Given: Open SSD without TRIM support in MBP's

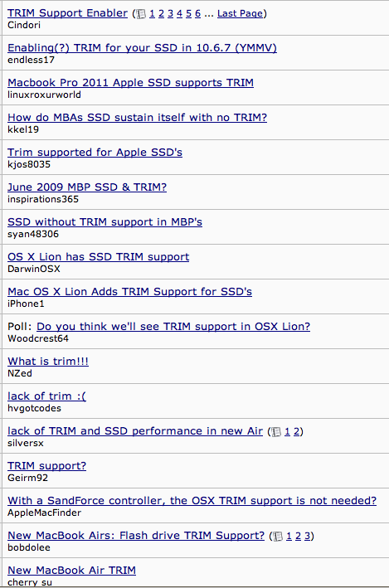Looking at the screenshot, I should coord(105,222).
